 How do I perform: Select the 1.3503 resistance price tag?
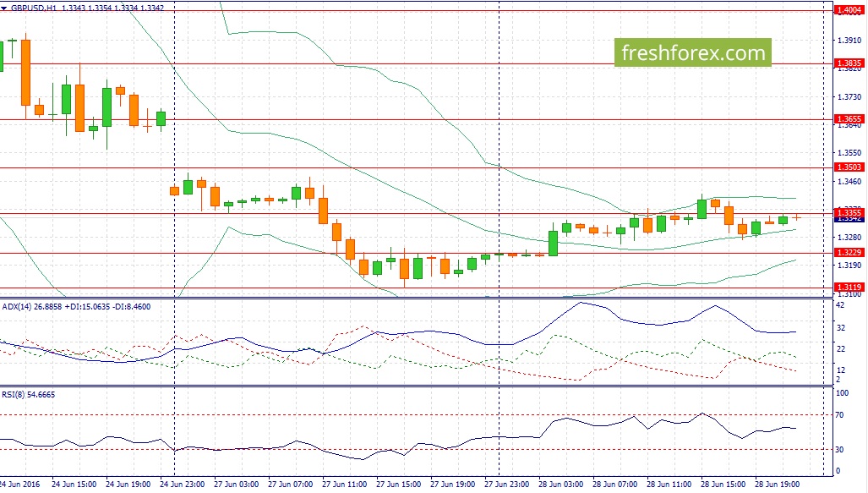(848, 167)
